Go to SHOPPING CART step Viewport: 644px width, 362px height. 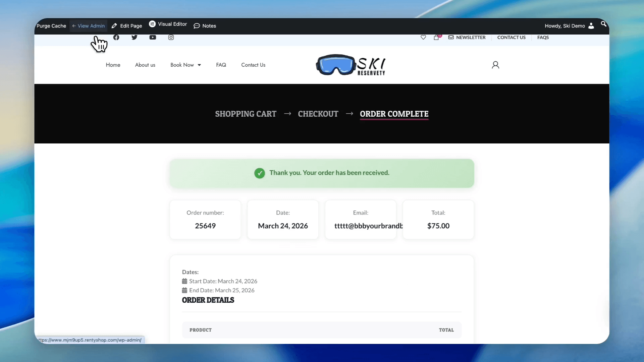coord(246,114)
